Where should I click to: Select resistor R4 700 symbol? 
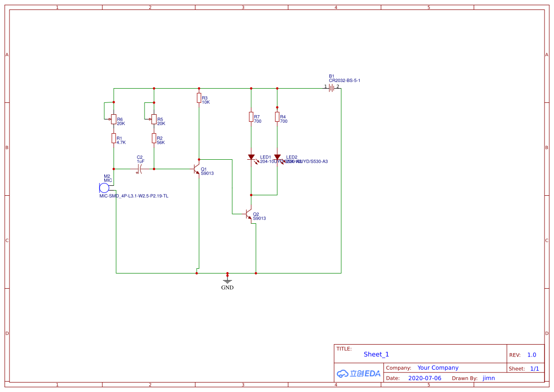pos(277,117)
